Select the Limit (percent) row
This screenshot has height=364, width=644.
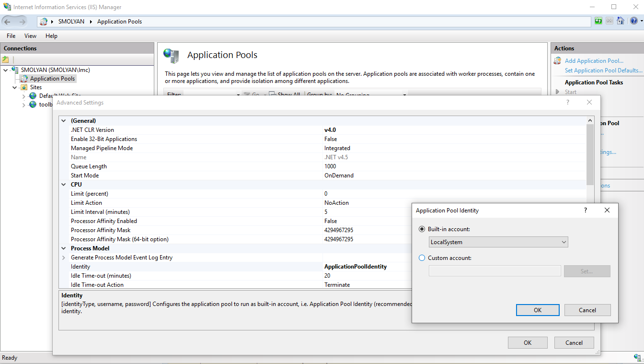pyautogui.click(x=322, y=194)
